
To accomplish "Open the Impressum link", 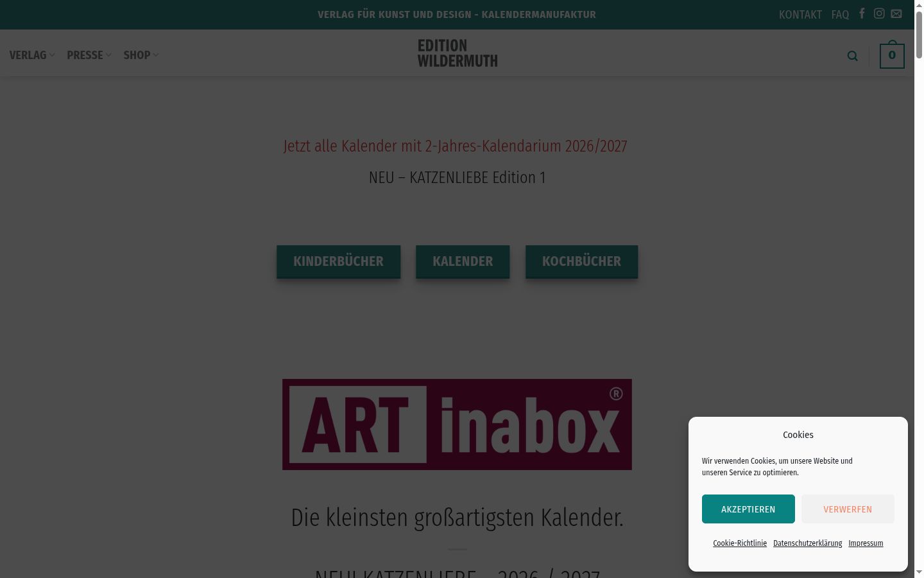I will pyautogui.click(x=866, y=543).
